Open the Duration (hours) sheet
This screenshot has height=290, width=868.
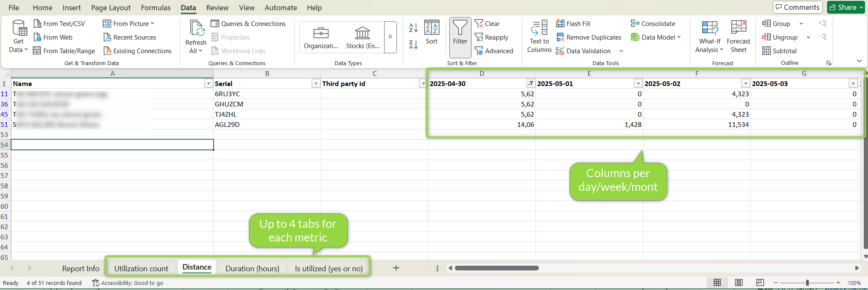[252, 269]
